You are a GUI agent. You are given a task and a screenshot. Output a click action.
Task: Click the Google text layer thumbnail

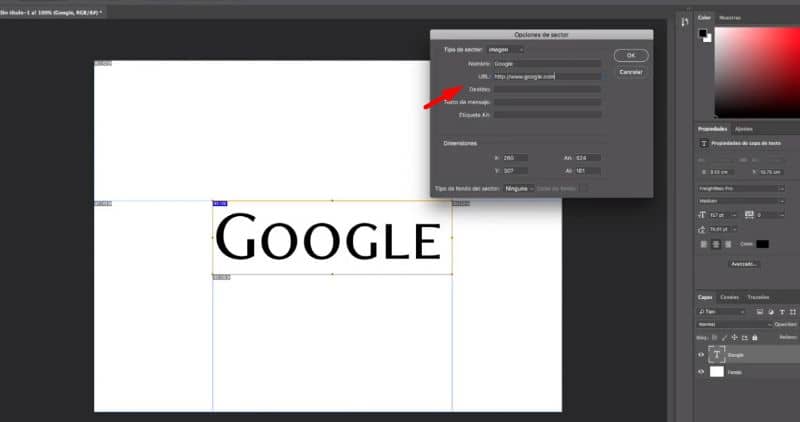pos(717,355)
